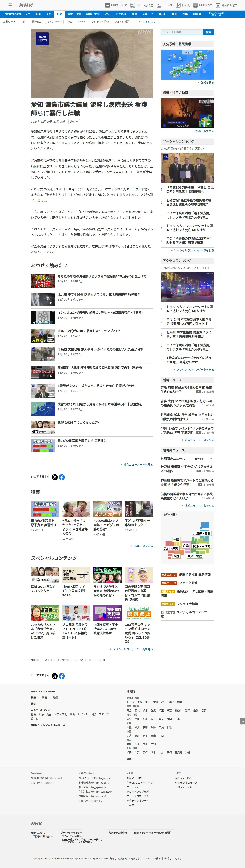This screenshot has height=868, width=245.
Task: Open the NHKプラス header icon link
Action: click(x=202, y=5)
